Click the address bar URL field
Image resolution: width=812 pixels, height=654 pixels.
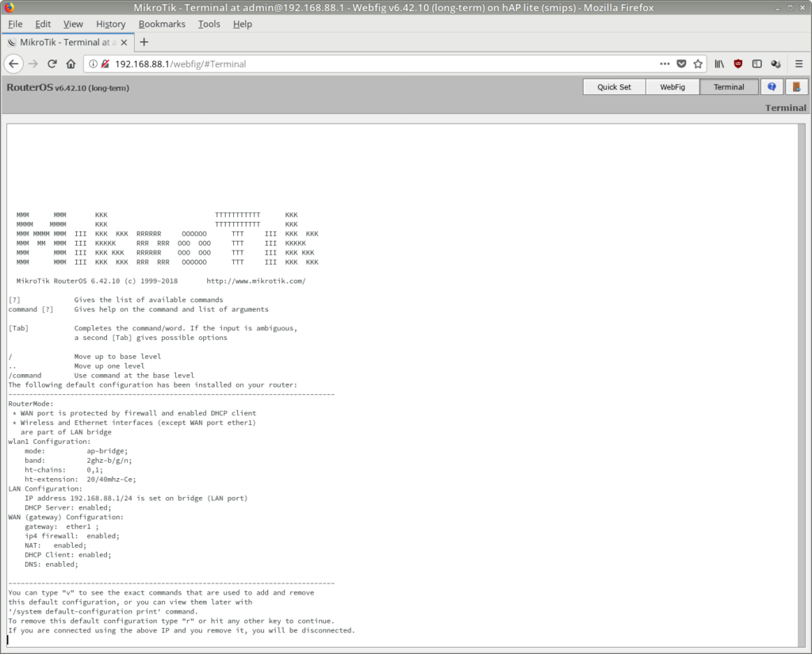pos(383,63)
